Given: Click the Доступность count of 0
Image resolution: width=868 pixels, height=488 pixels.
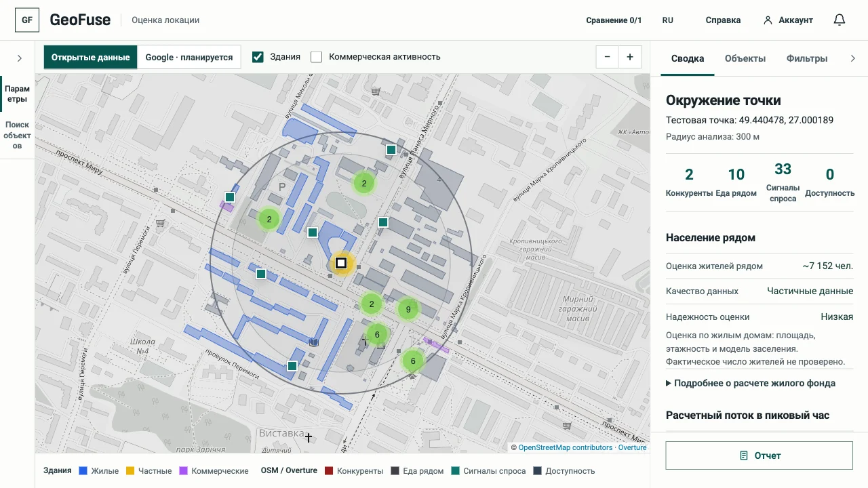Looking at the screenshot, I should click(830, 175).
